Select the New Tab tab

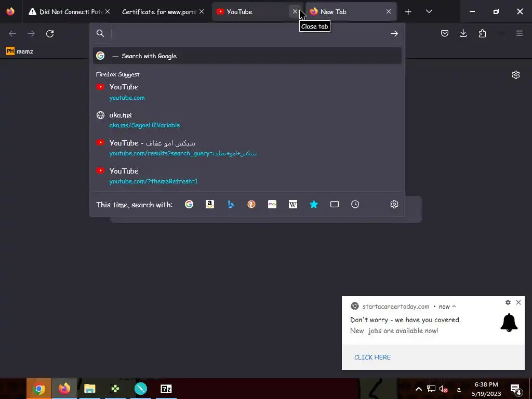(x=351, y=11)
